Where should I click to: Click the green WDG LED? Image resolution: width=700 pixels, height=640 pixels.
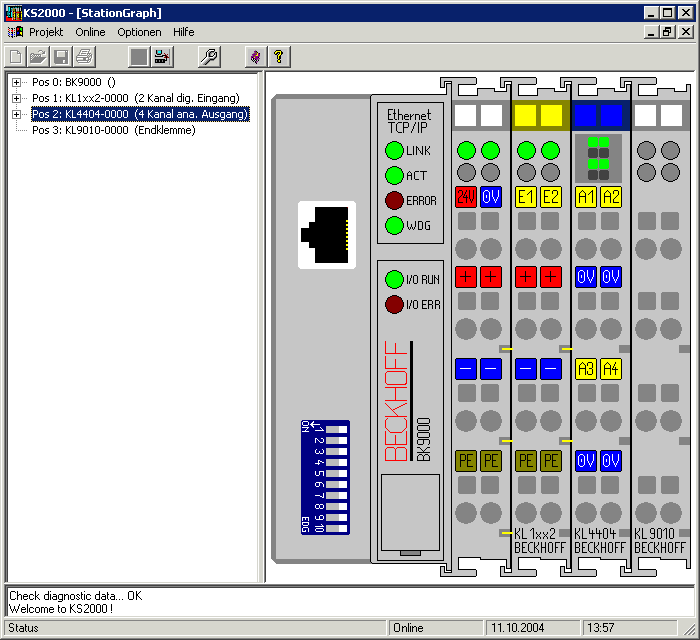pos(394,225)
